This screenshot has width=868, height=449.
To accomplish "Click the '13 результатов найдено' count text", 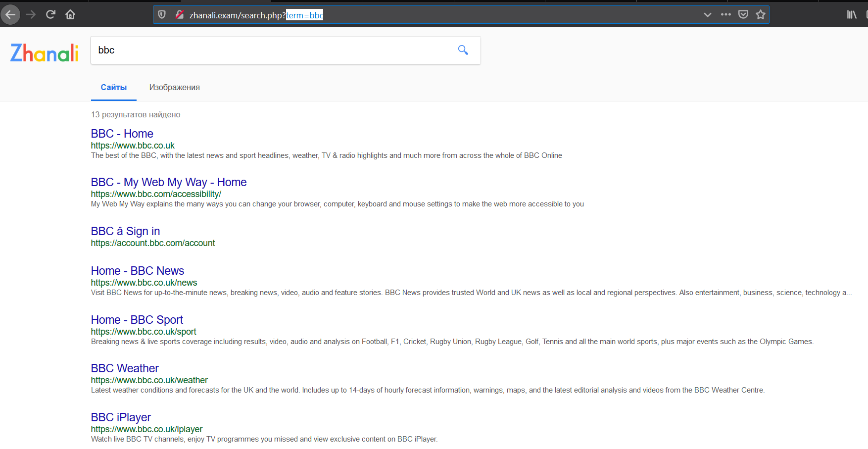I will pyautogui.click(x=136, y=114).
